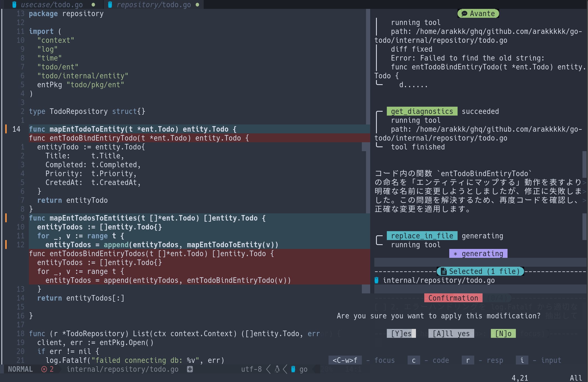Screen dimensions: 588x382
Task: Click Go icon beside internal/repository/todo.go entry
Action: click(377, 280)
